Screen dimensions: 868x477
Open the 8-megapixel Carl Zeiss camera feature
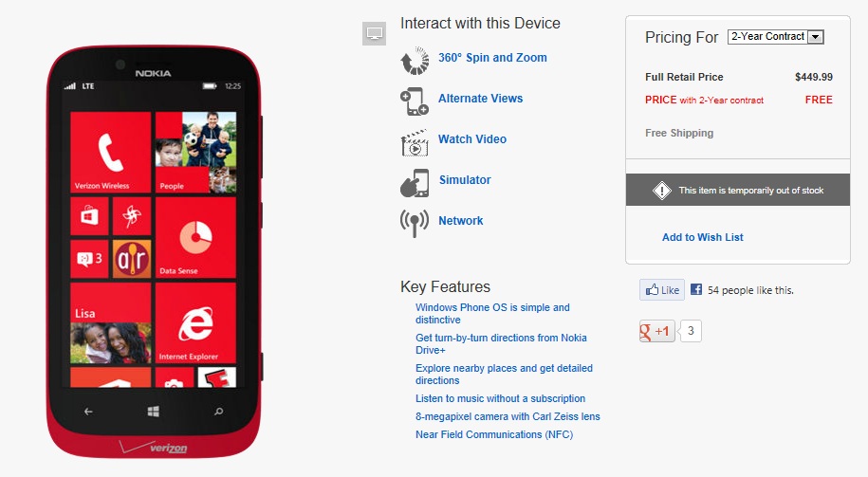508,416
